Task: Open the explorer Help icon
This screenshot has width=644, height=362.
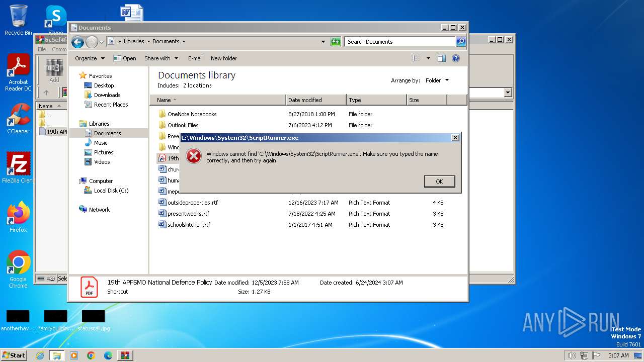Action: click(x=456, y=58)
